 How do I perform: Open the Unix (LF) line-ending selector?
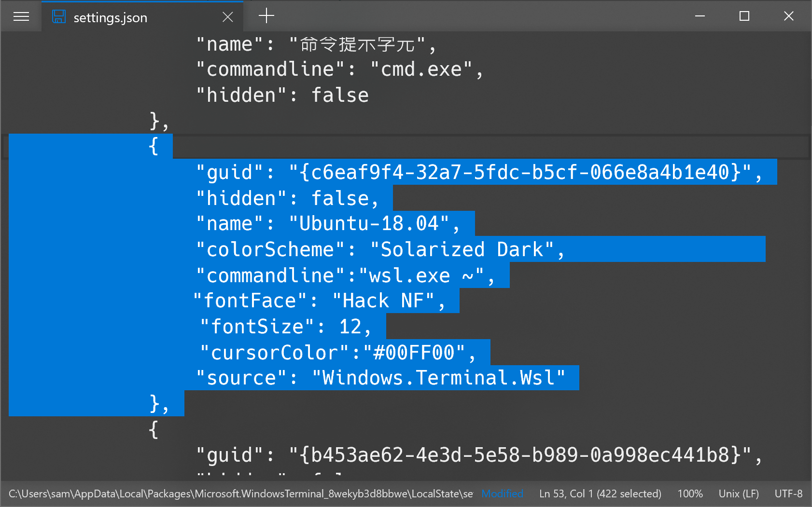pyautogui.click(x=738, y=493)
